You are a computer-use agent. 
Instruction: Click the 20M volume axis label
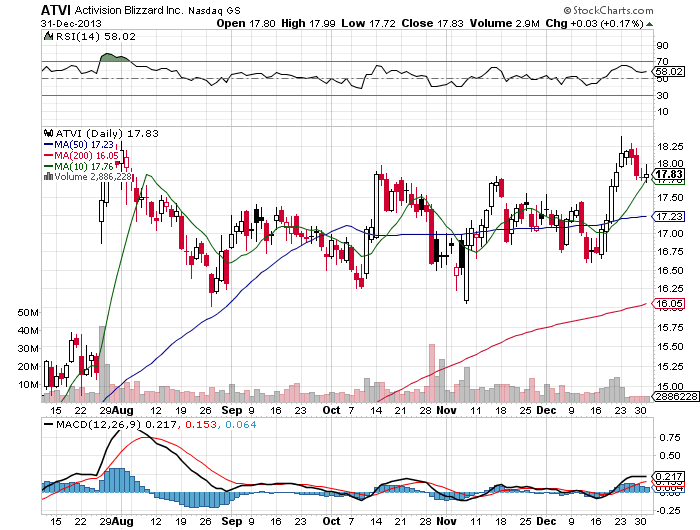tap(28, 367)
